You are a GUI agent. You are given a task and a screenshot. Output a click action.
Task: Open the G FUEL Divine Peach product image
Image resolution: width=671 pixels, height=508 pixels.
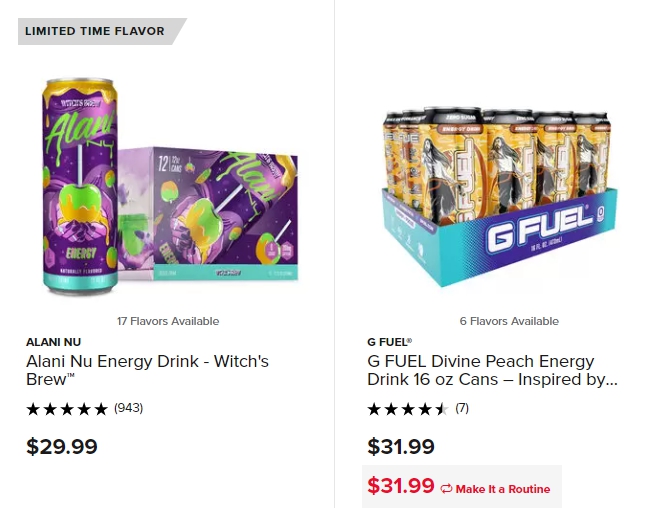(x=499, y=196)
